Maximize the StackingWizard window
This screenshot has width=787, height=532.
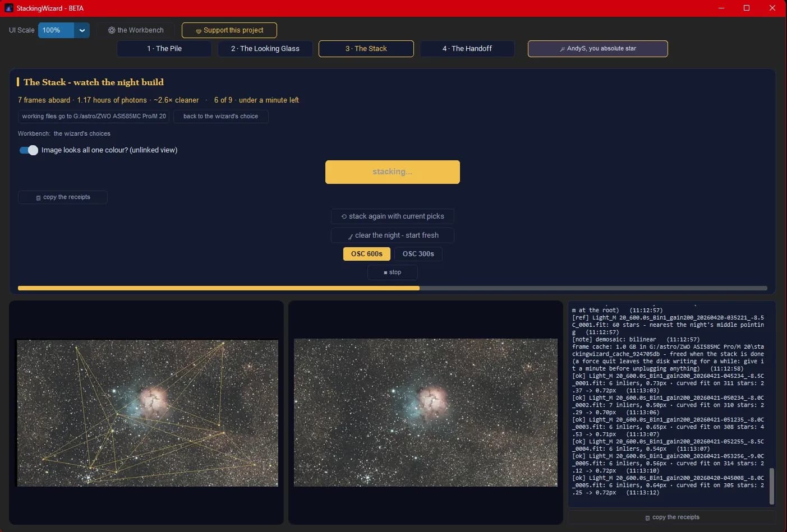(x=747, y=8)
